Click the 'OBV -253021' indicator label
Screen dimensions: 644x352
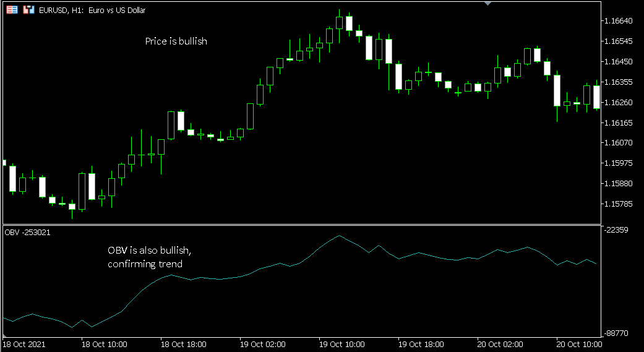tap(27, 233)
